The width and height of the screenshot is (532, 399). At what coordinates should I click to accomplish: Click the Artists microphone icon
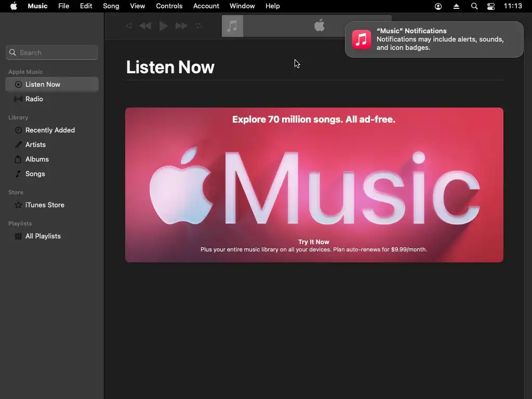click(x=18, y=145)
